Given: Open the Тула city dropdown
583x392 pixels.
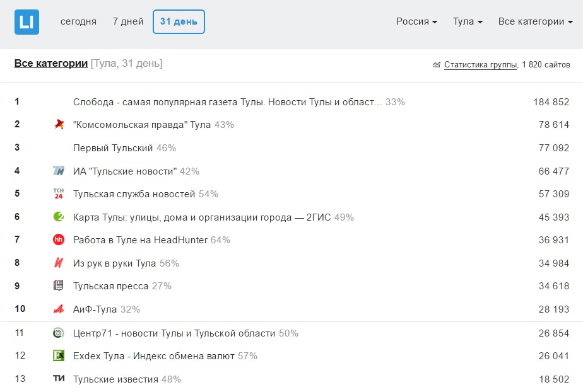Looking at the screenshot, I should click(468, 21).
